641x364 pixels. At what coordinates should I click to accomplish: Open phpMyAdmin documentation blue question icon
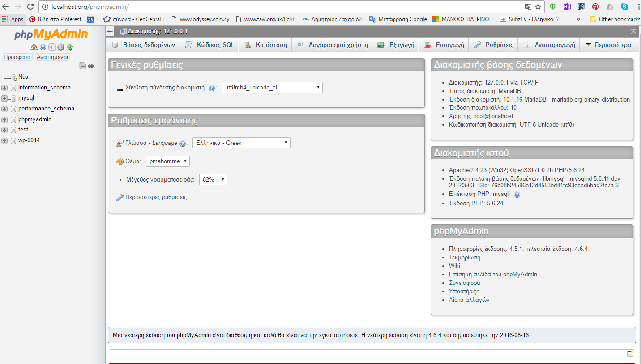[43, 47]
